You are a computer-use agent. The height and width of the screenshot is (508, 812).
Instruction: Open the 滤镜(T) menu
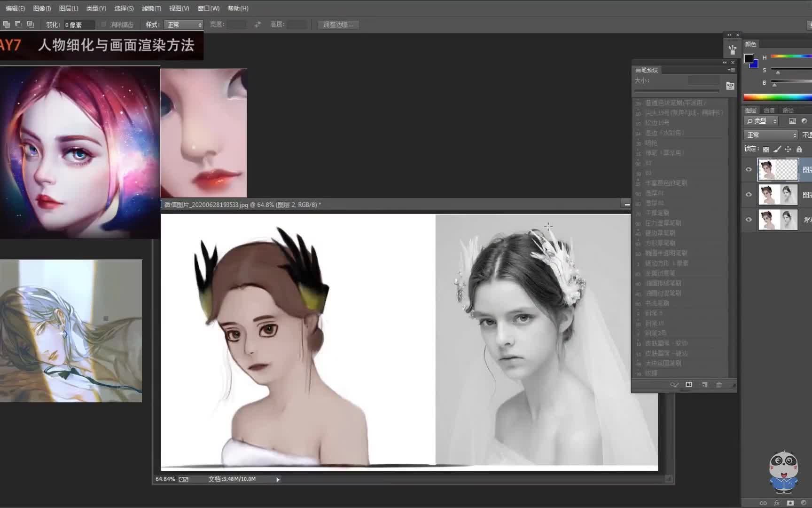(151, 8)
